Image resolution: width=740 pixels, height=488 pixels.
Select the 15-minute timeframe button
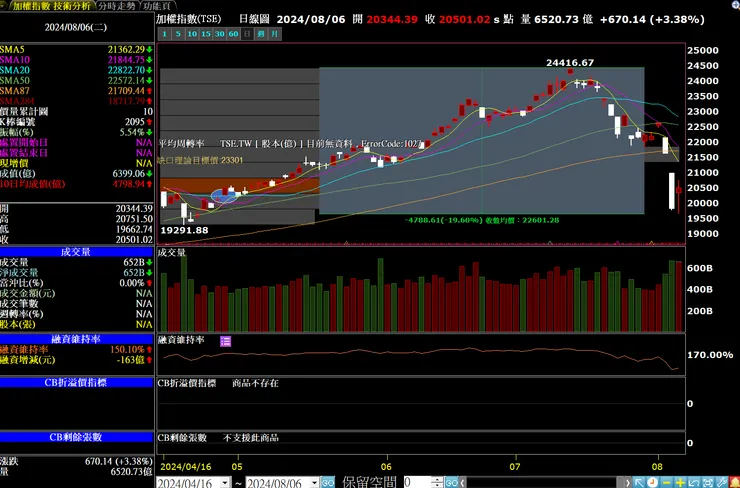click(x=206, y=34)
